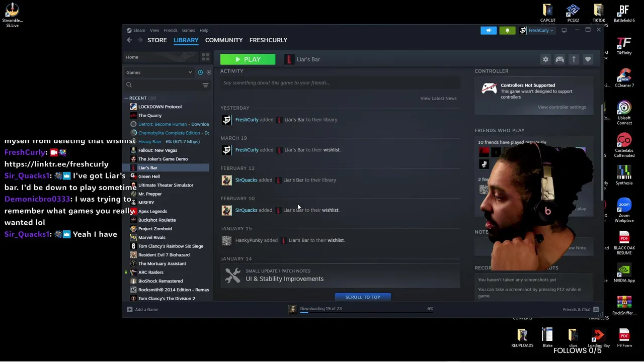Screen dimensions: 644x362
Task: Open the Steam menu
Action: tap(139, 30)
